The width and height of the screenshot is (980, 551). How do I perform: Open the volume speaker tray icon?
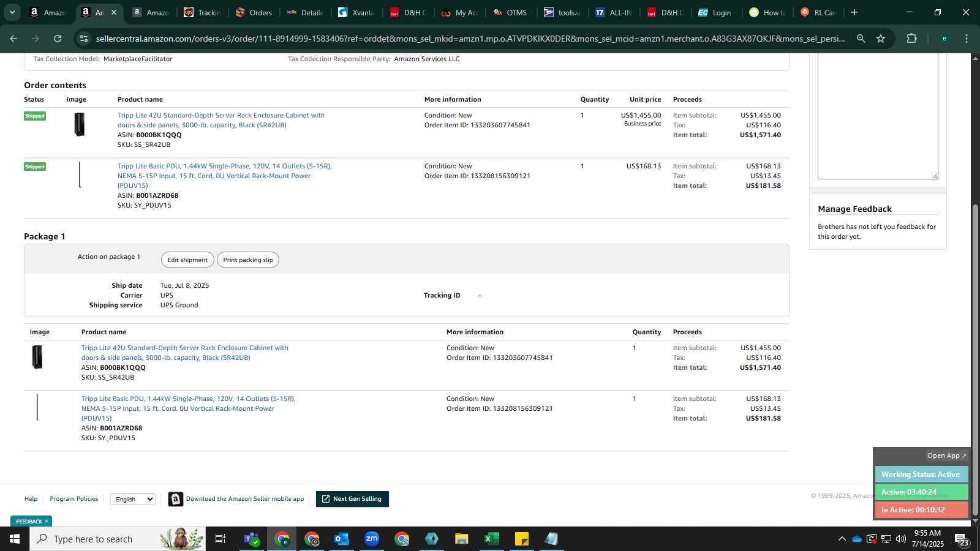click(901, 539)
